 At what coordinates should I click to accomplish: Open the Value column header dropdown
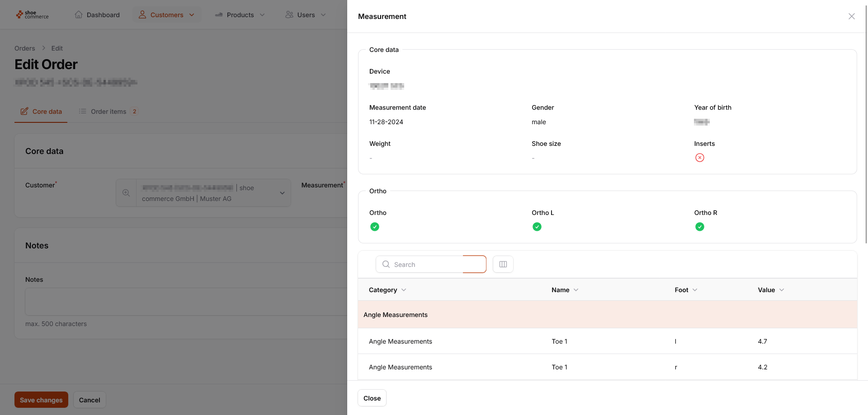pyautogui.click(x=782, y=290)
